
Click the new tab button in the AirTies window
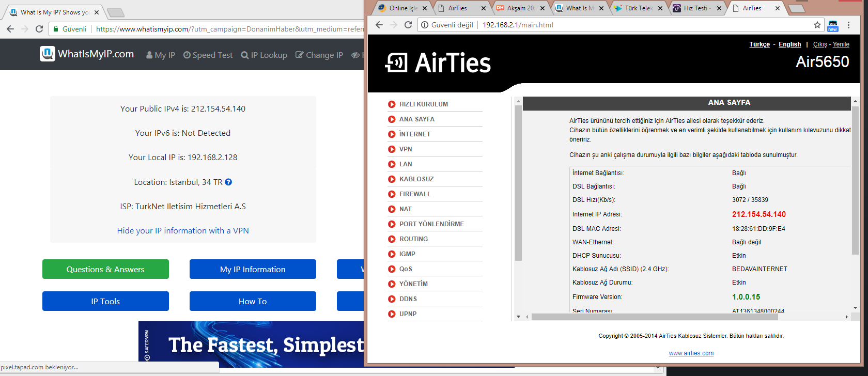[x=797, y=8]
